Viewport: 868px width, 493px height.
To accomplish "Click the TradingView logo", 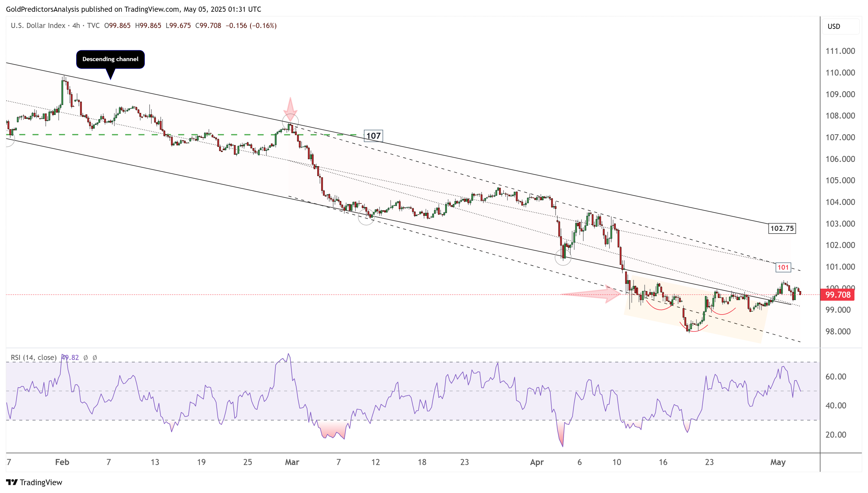I will click(34, 482).
